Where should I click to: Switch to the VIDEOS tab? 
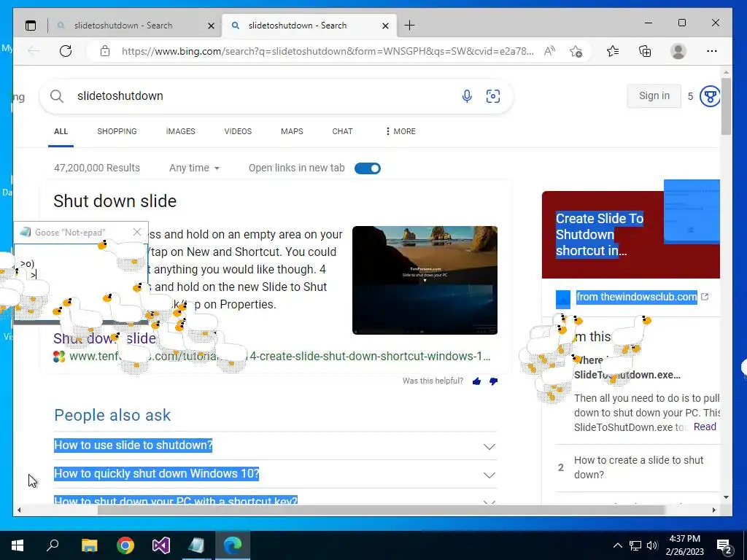tap(238, 131)
